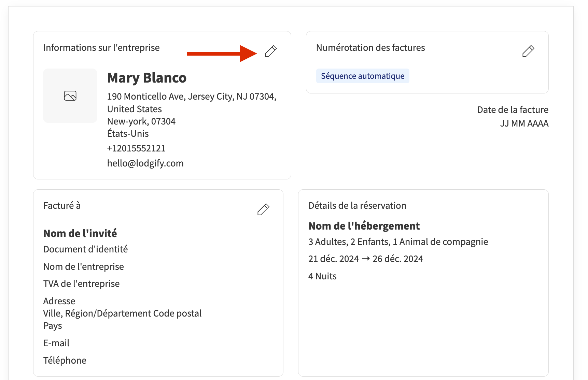The width and height of the screenshot is (588, 380).
Task: Click the Document d'identité field
Action: click(x=86, y=249)
